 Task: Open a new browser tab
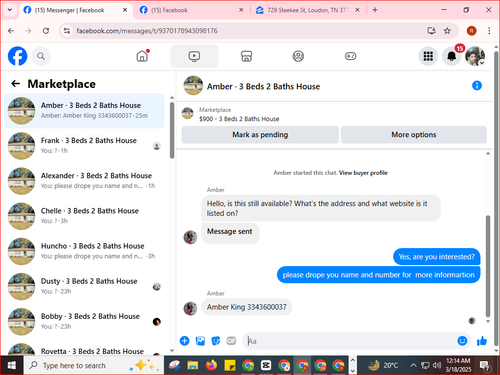(x=375, y=10)
